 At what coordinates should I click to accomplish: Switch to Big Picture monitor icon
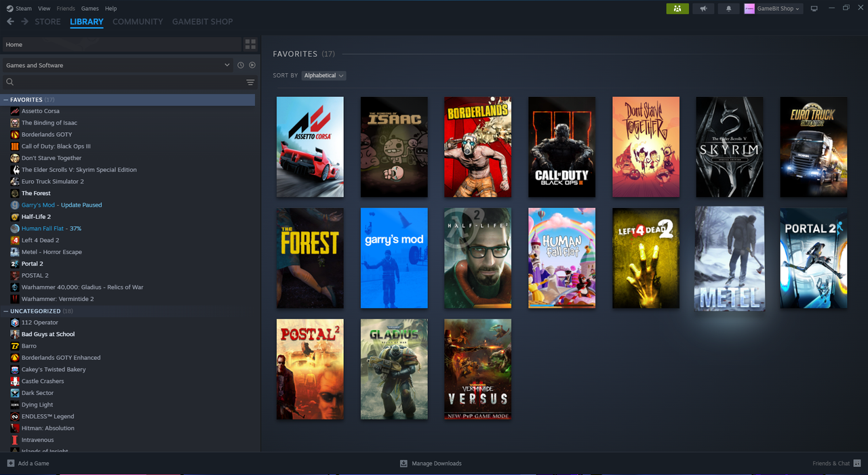814,9
